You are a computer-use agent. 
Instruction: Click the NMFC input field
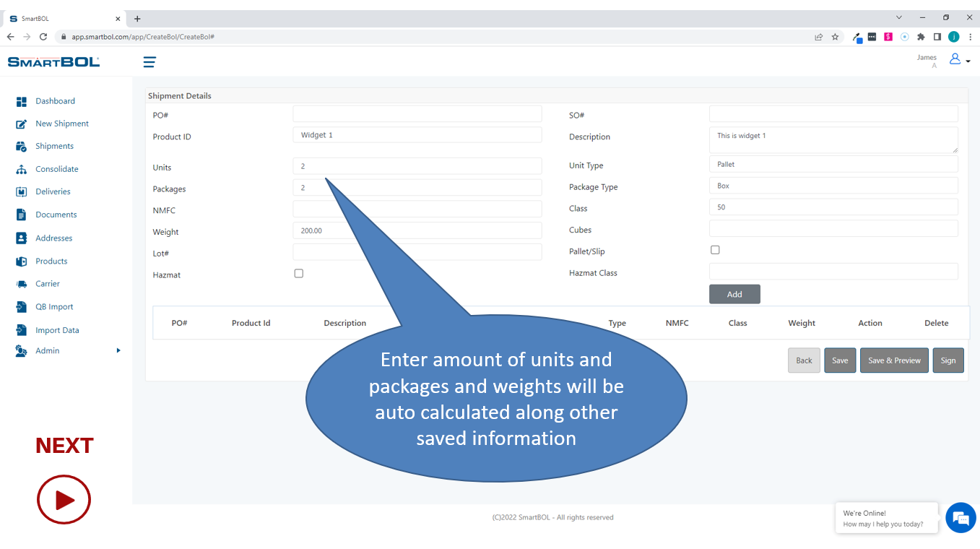pos(417,209)
